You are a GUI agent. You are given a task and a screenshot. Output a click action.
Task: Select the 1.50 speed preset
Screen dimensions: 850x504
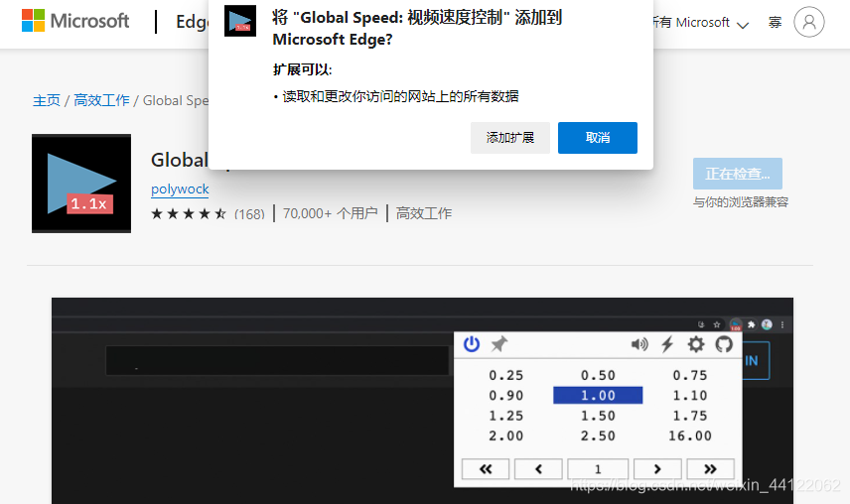[x=598, y=416]
